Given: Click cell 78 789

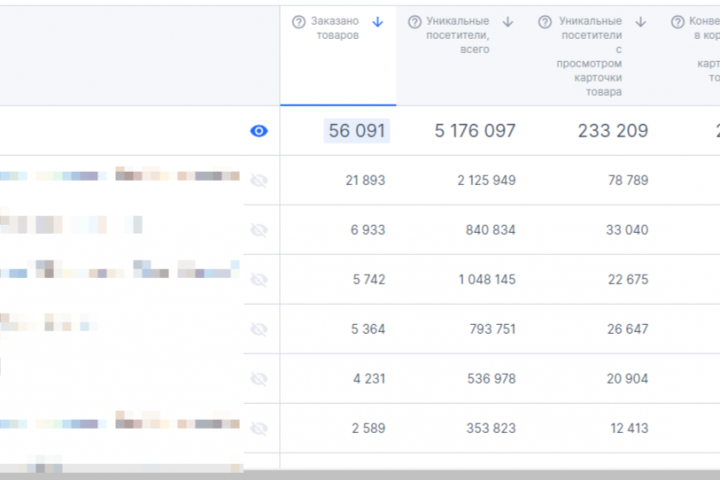Looking at the screenshot, I should tap(628, 181).
